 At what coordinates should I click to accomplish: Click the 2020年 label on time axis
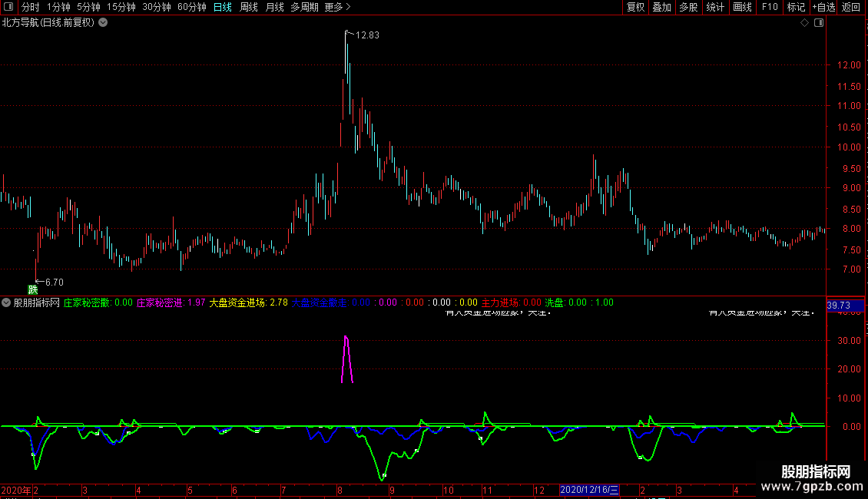tap(15, 490)
